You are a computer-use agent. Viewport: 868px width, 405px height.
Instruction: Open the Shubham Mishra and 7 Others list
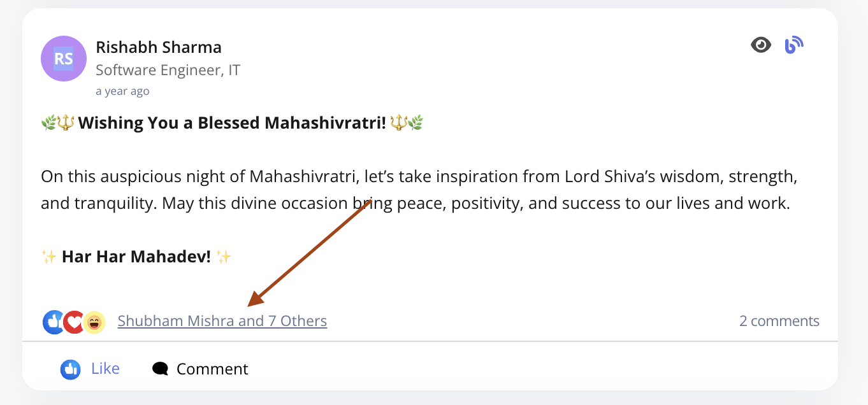[x=222, y=321]
